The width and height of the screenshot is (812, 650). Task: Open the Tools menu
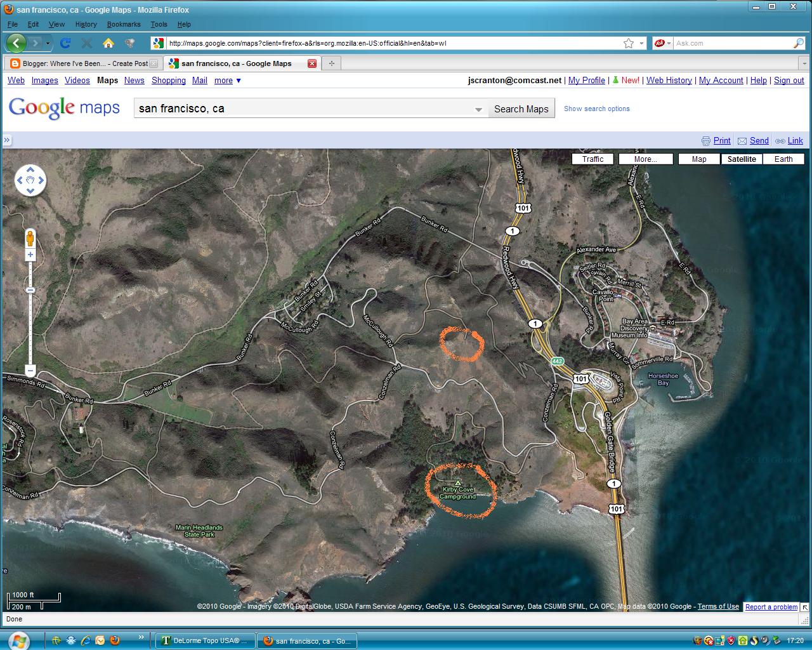point(159,24)
